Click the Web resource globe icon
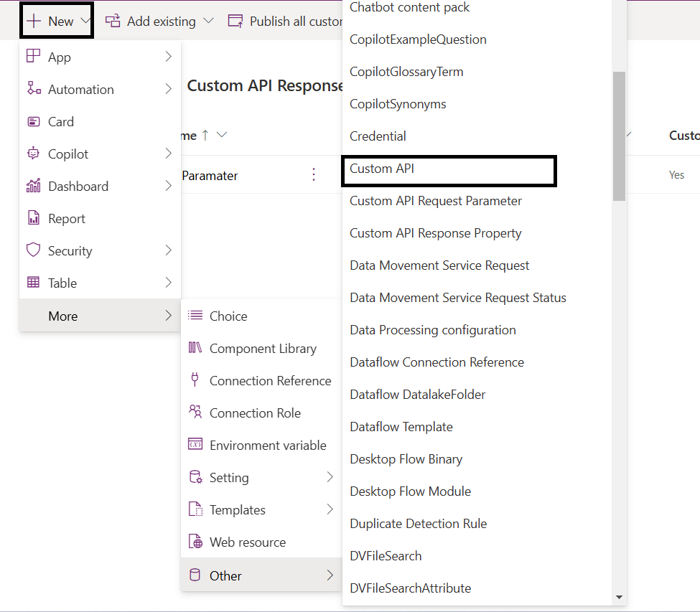The height and width of the screenshot is (612, 700). click(x=195, y=542)
